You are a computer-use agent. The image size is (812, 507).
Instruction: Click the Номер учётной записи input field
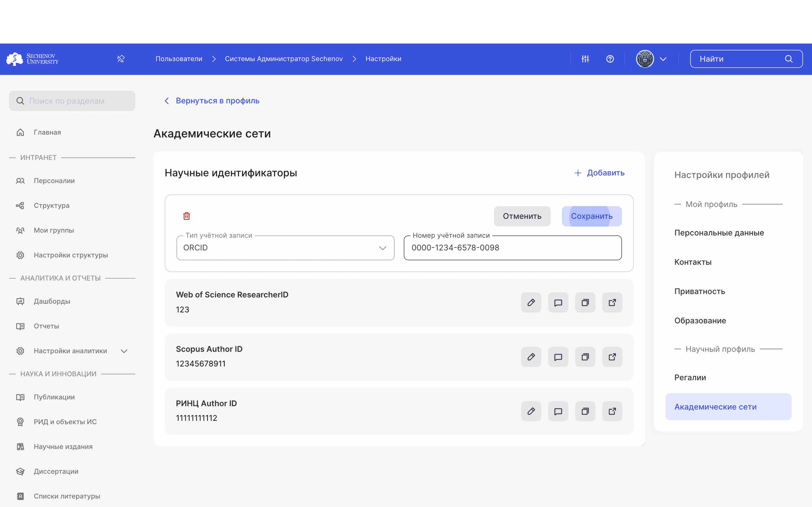pyautogui.click(x=513, y=248)
